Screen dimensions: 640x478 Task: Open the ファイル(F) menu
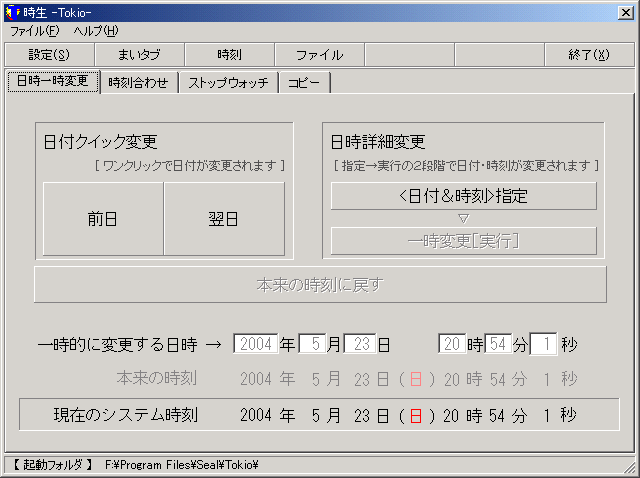tap(35, 31)
